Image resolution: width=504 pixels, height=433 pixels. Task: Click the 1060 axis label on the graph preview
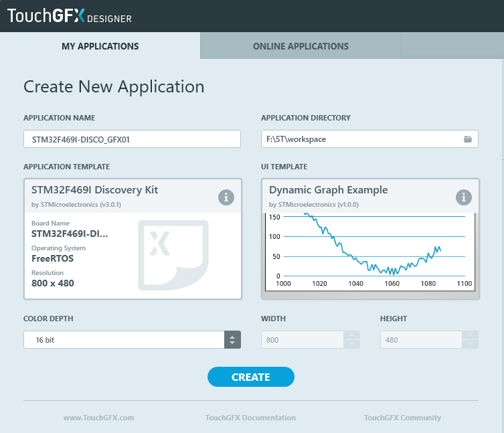392,284
